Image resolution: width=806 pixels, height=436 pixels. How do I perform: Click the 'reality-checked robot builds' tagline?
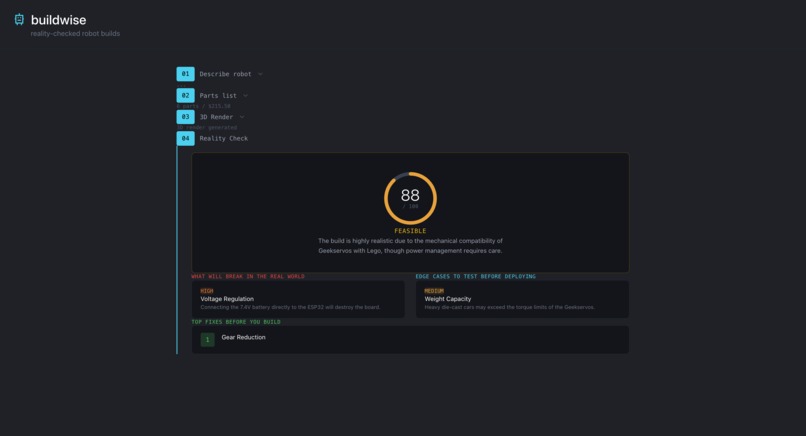pyautogui.click(x=75, y=33)
